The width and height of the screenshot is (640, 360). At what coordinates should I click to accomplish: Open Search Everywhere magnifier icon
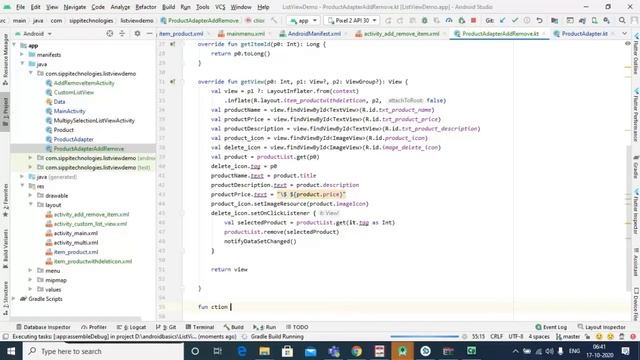pos(622,20)
